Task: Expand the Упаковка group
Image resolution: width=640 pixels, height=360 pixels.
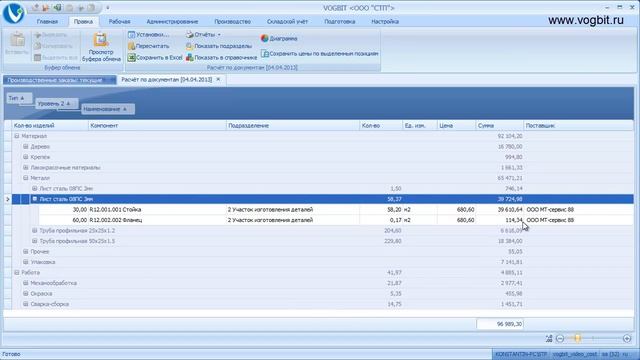Action: pyautogui.click(x=26, y=262)
